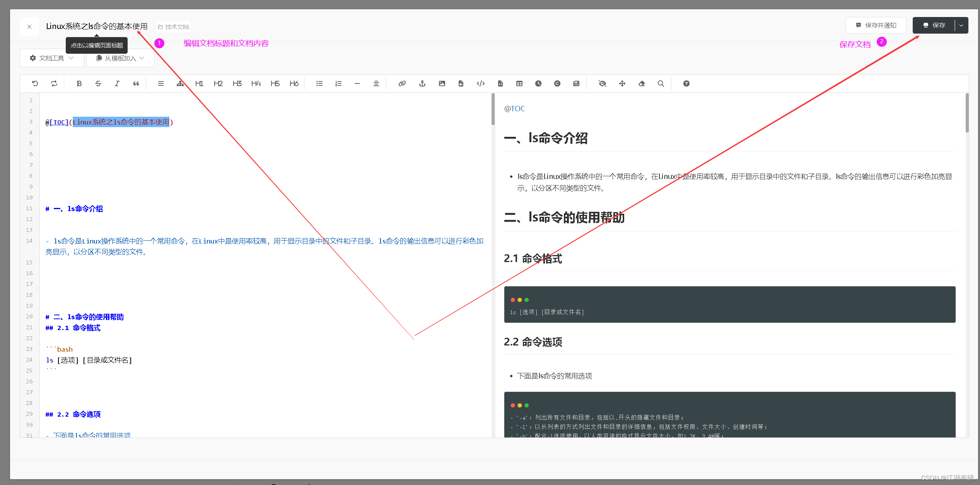This screenshot has width=980, height=485.
Task: Click the code file icon after the code tags
Action: tap(500, 83)
